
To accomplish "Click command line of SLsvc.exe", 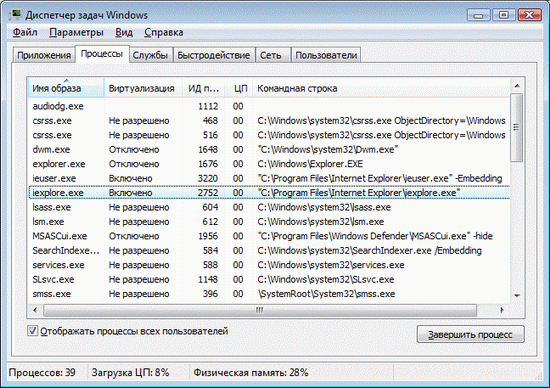I will (x=326, y=279).
